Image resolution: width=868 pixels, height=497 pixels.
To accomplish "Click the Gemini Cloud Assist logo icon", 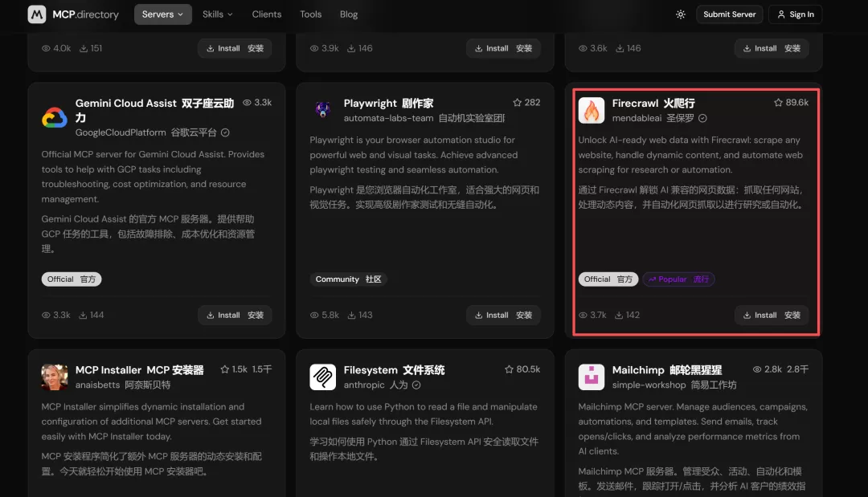I will (55, 117).
